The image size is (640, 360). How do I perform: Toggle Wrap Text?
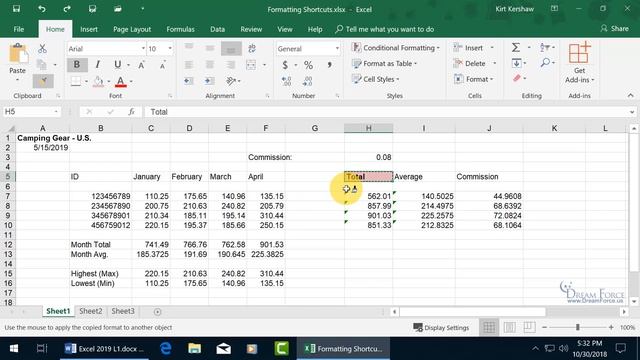pyautogui.click(x=252, y=49)
